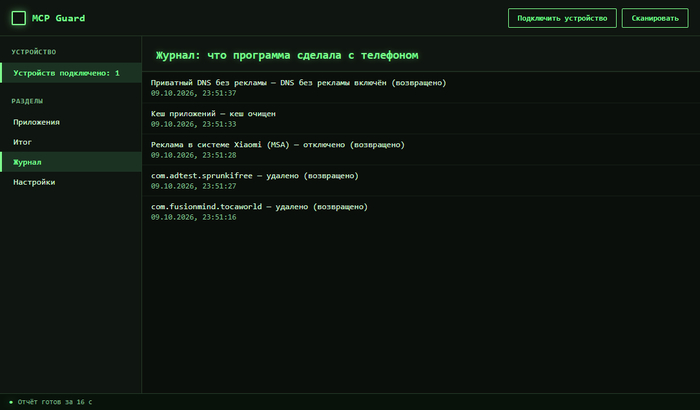The width and height of the screenshot is (700, 410).
Task: Click the MCP Guard logo square icon
Action: pos(18,18)
